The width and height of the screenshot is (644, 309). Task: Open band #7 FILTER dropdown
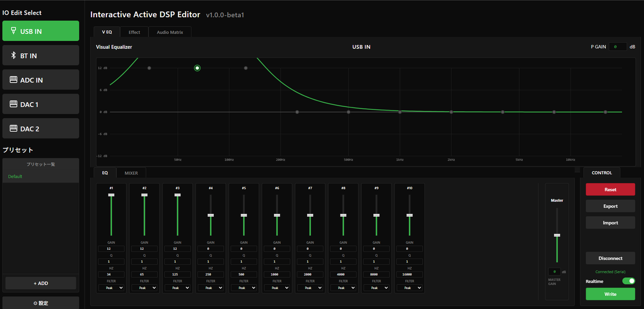310,288
